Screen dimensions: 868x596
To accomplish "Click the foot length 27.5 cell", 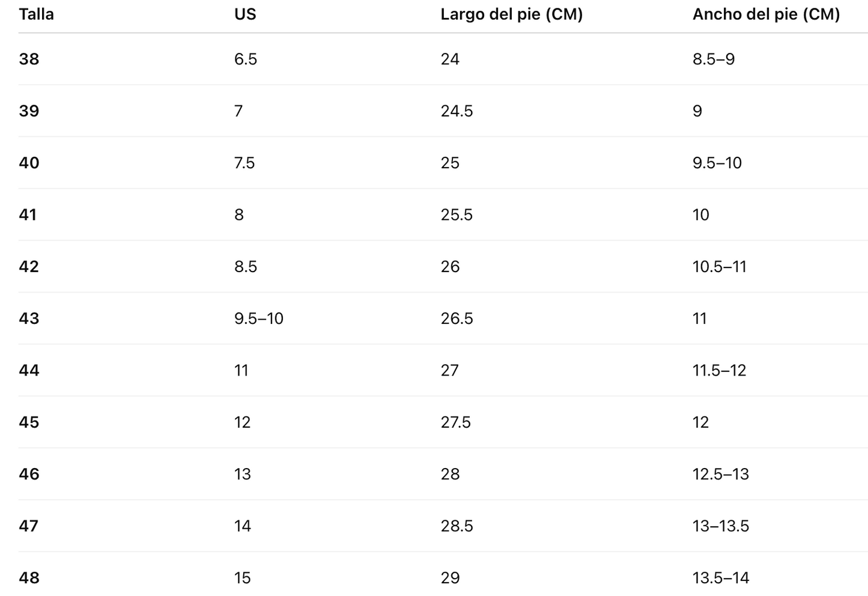I will point(456,422).
